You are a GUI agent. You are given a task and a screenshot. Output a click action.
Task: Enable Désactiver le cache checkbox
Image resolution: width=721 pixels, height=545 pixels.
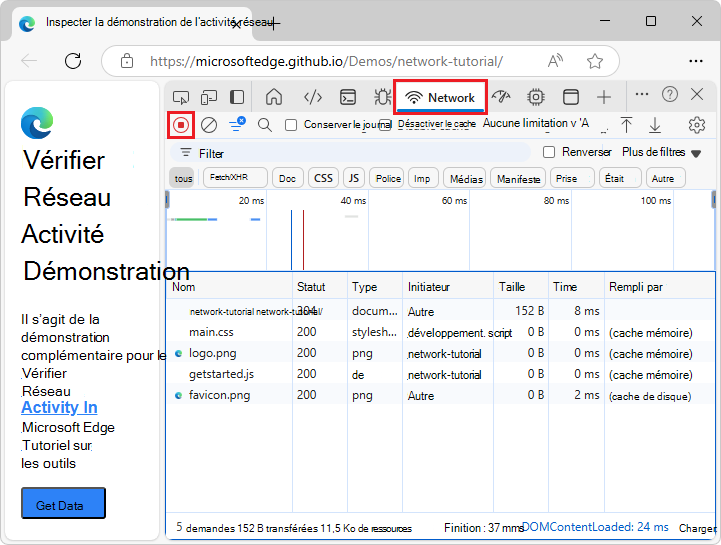pyautogui.click(x=385, y=125)
